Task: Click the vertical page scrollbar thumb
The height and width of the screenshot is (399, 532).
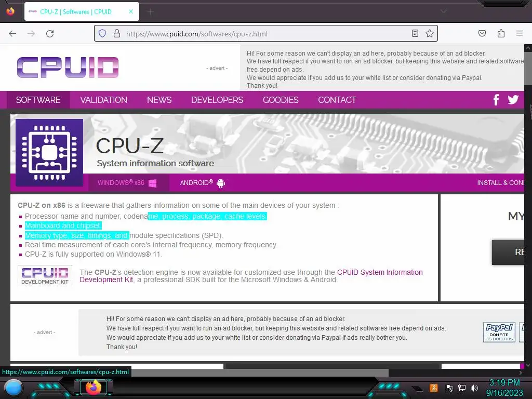Action: (528, 69)
